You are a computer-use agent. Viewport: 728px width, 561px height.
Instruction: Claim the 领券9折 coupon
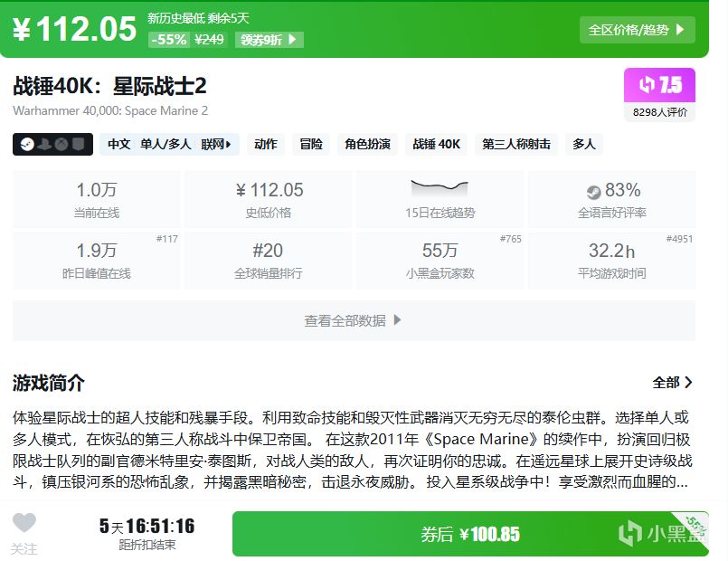pos(269,40)
